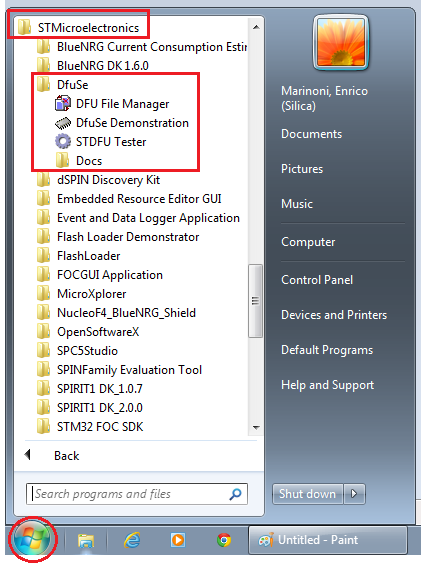
Task: Click the Shut down button
Action: click(308, 494)
